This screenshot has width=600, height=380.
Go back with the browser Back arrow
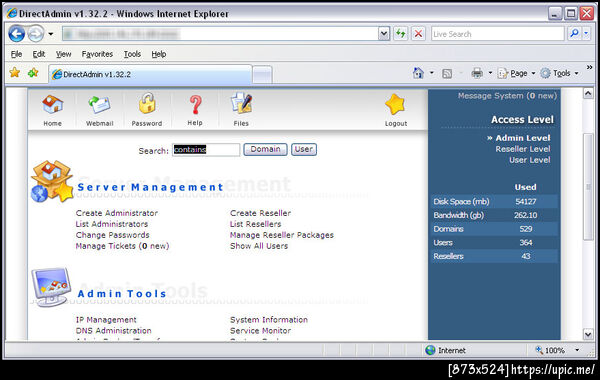click(x=16, y=34)
